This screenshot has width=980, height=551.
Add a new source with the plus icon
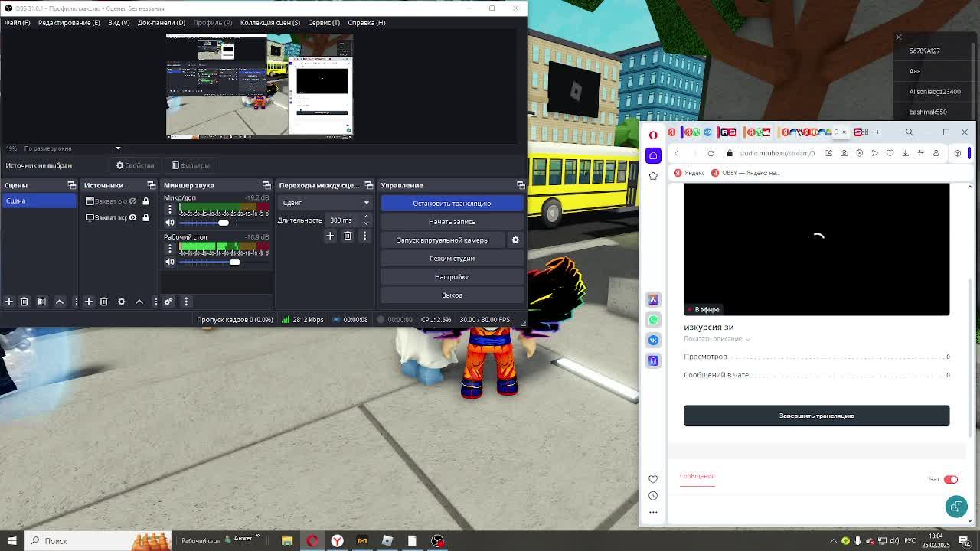click(89, 302)
